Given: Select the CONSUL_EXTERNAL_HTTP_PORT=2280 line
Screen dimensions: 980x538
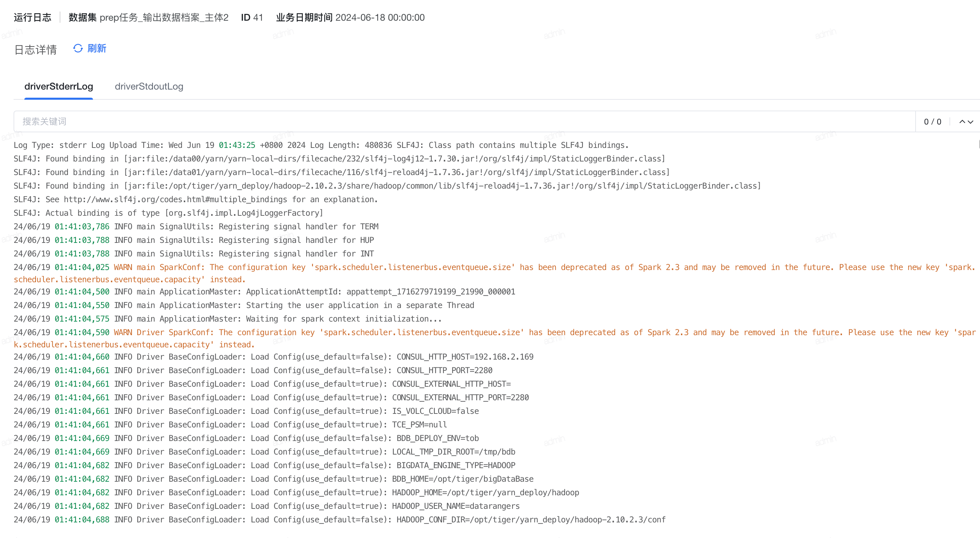Looking at the screenshot, I should click(x=271, y=397).
